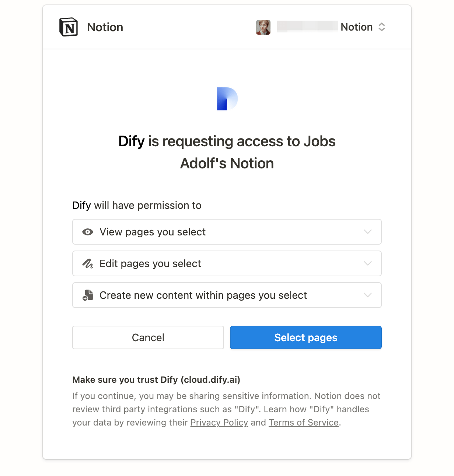Click the blue Select pages button
The height and width of the screenshot is (476, 454).
click(306, 337)
